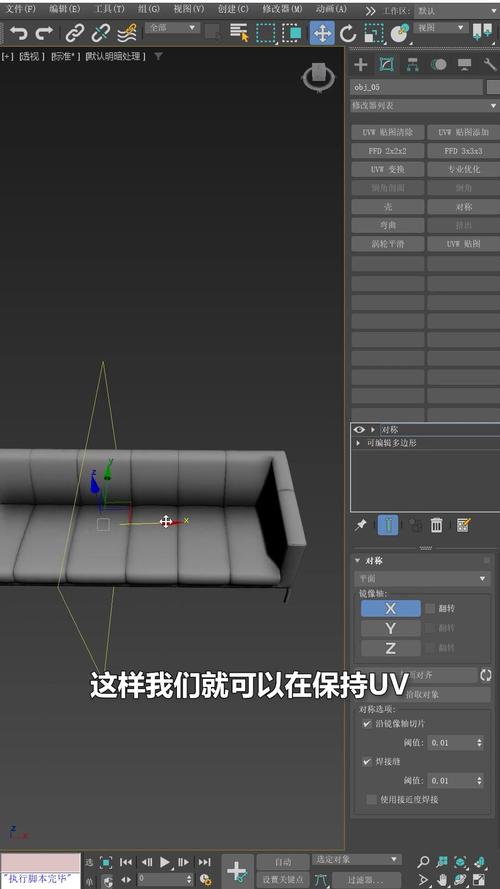The image size is (500, 889).
Task: Choose the Rectangular Selection Region icon
Action: coord(265,33)
